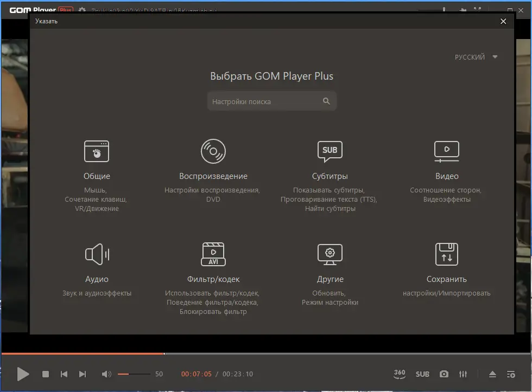
Task: Open the Воспроизведение disc icon
Action: click(213, 151)
